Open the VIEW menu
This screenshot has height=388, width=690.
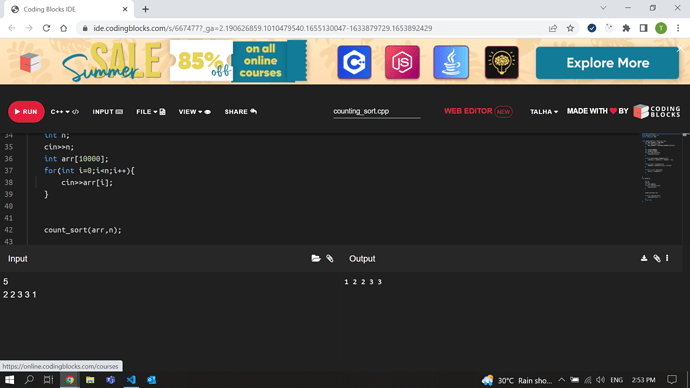[x=195, y=112]
